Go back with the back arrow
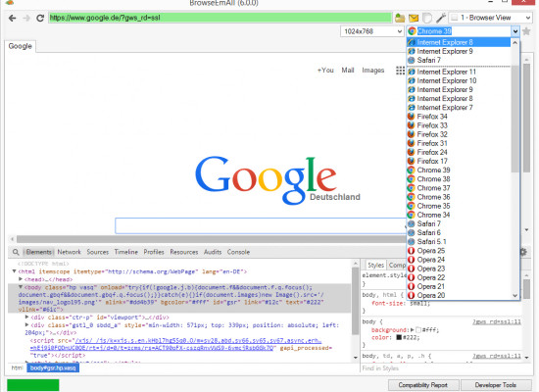The width and height of the screenshot is (539, 392). point(12,18)
